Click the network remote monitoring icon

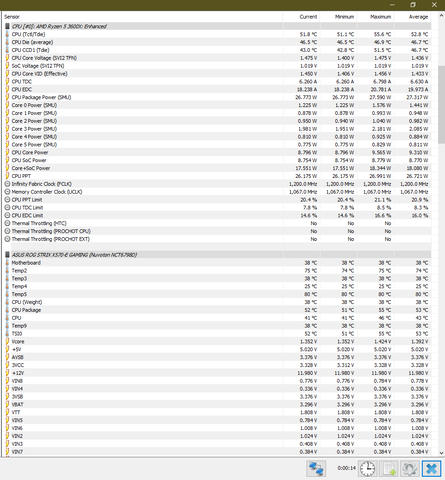[x=316, y=468]
